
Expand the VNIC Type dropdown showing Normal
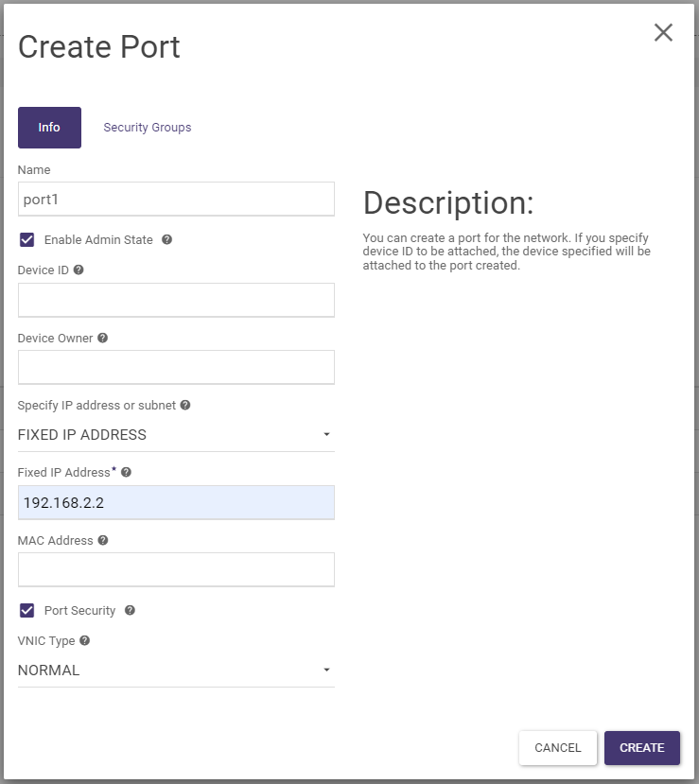tap(176, 671)
